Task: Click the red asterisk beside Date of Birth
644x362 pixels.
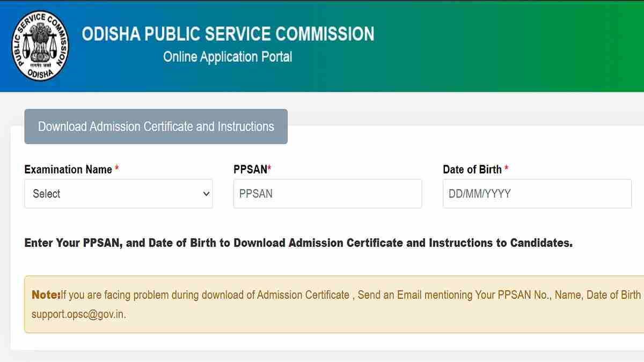Action: (x=507, y=168)
